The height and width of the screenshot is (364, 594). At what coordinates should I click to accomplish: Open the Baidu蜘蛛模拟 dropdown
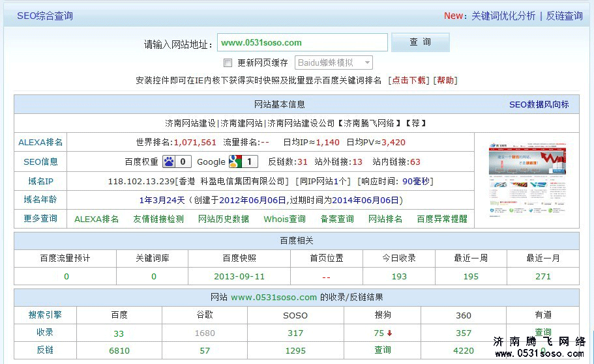334,63
